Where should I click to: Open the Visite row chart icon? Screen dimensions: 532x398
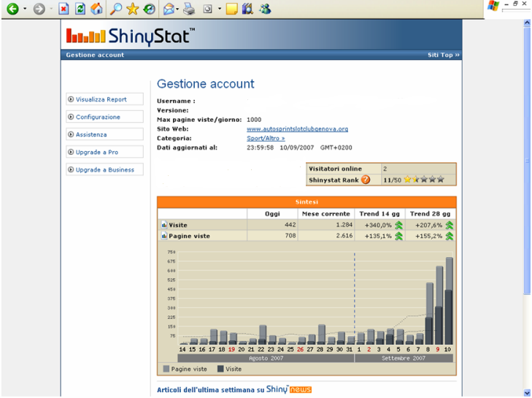click(x=164, y=225)
